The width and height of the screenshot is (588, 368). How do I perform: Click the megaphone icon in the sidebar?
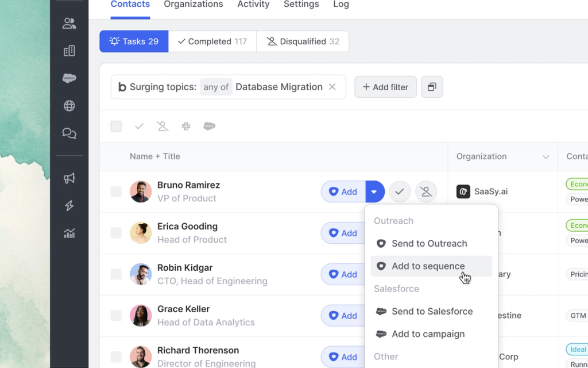tap(69, 178)
